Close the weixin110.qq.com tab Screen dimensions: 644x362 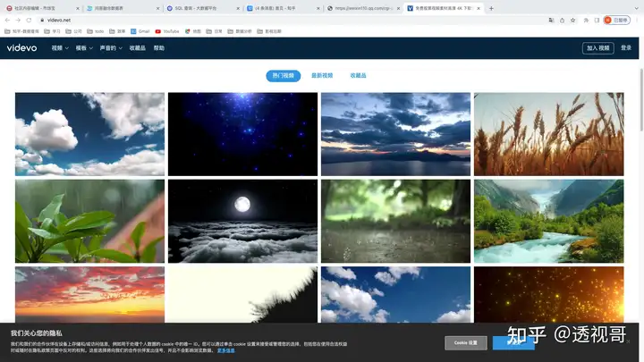tap(398, 8)
